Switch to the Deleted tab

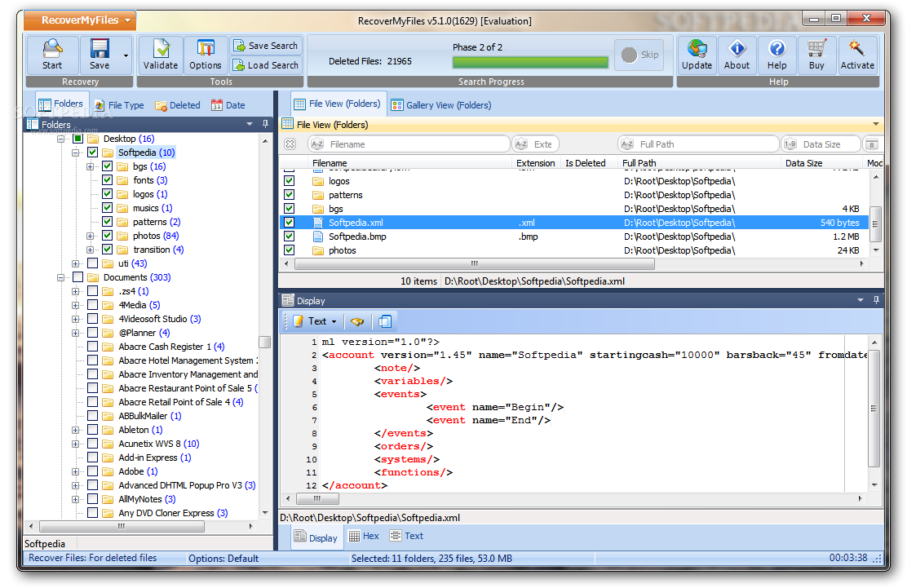(x=178, y=105)
